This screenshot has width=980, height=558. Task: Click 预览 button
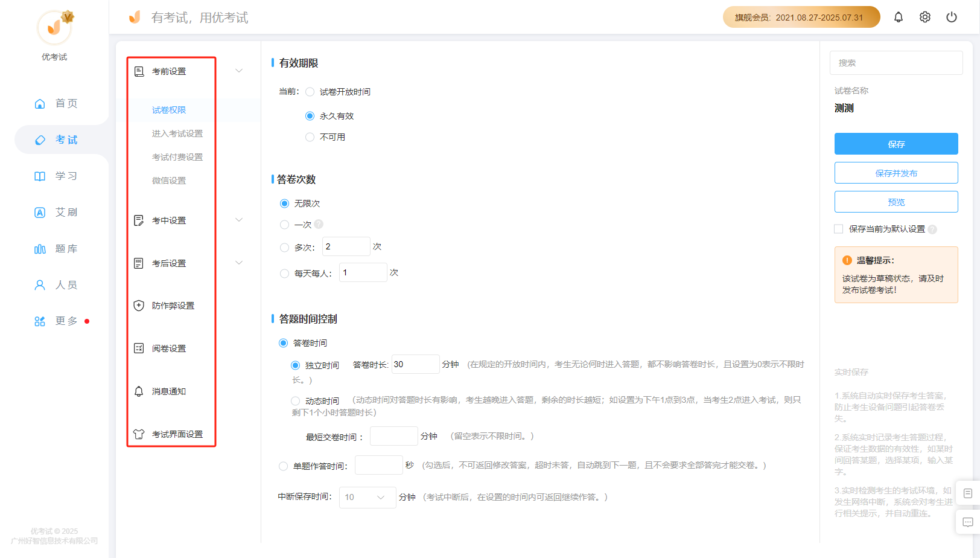896,202
